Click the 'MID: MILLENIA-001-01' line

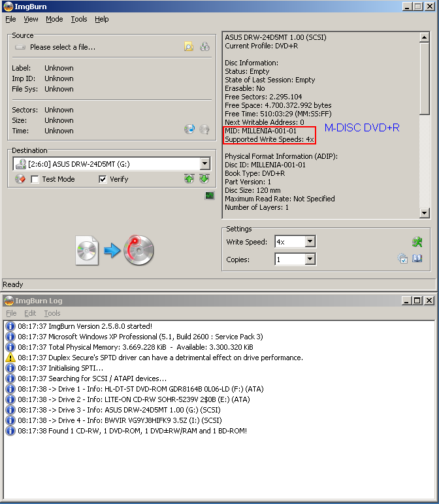261,131
